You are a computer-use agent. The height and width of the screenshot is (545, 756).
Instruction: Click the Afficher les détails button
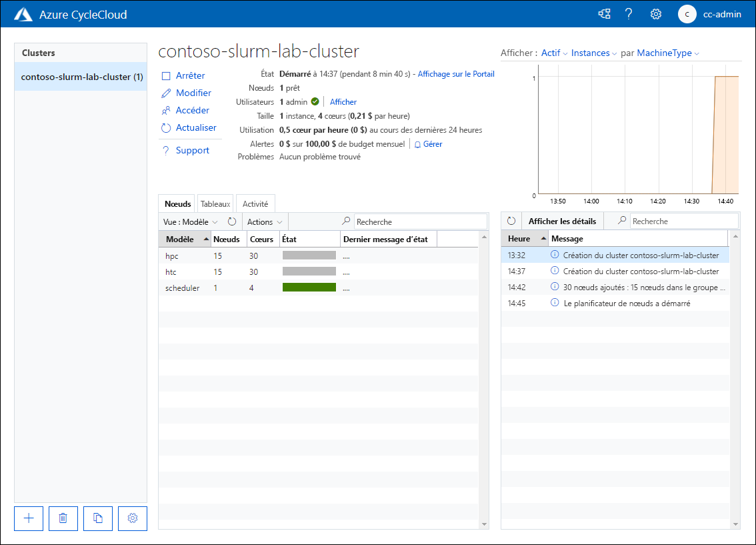562,220
